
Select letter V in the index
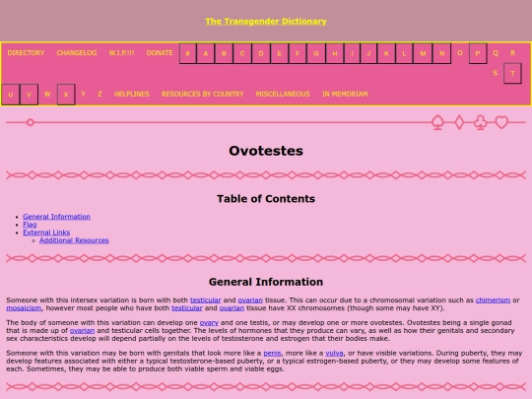coord(29,95)
